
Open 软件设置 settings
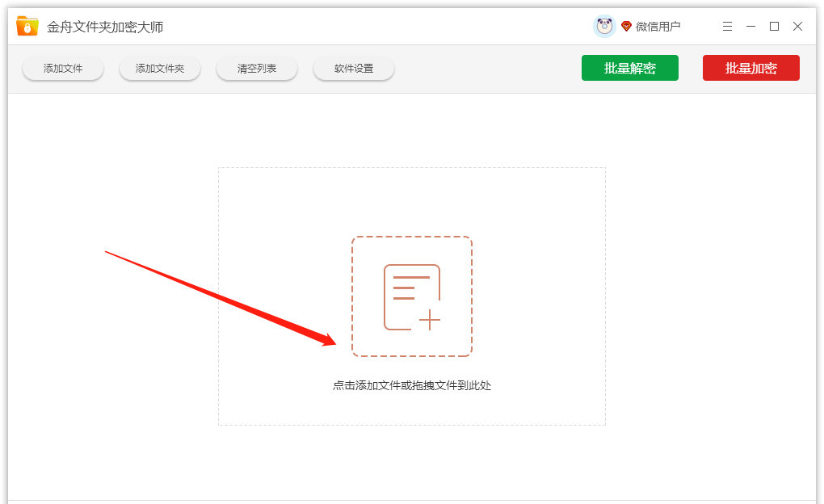coord(353,68)
